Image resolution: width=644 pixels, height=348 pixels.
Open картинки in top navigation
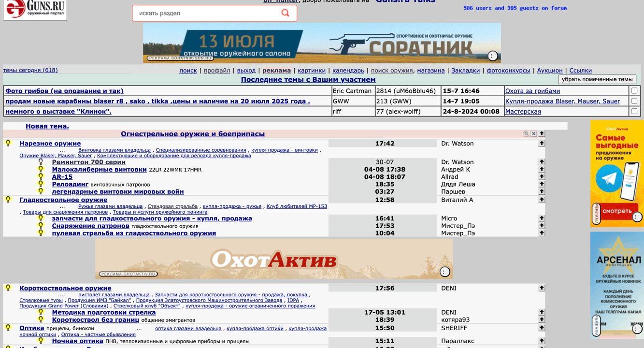[312, 71]
